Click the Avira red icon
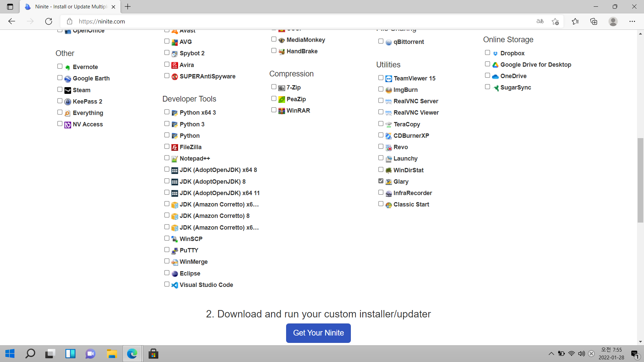This screenshot has height=362, width=644. tap(174, 65)
